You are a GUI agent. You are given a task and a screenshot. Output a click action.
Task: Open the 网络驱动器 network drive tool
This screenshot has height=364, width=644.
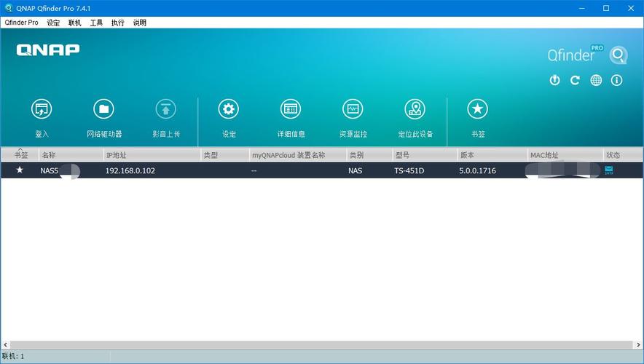pos(104,109)
